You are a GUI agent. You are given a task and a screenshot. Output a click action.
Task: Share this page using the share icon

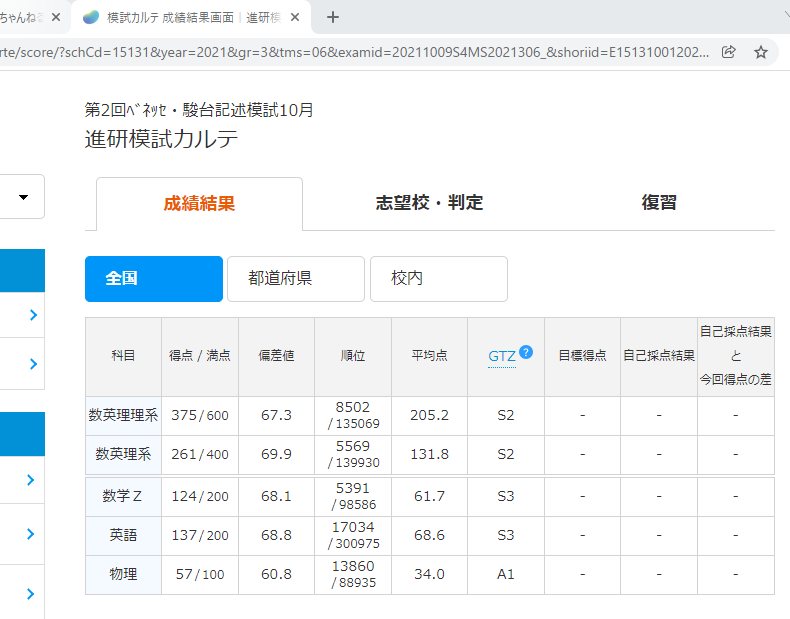click(x=729, y=52)
